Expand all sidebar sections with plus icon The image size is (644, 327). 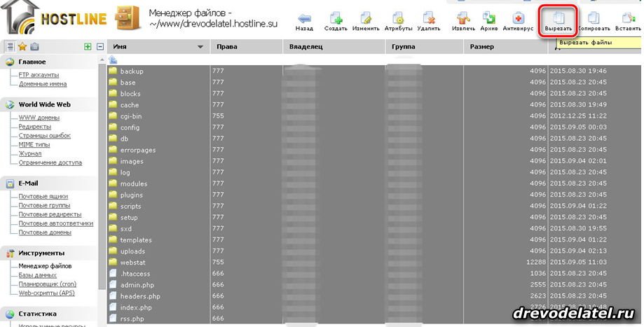tap(88, 47)
